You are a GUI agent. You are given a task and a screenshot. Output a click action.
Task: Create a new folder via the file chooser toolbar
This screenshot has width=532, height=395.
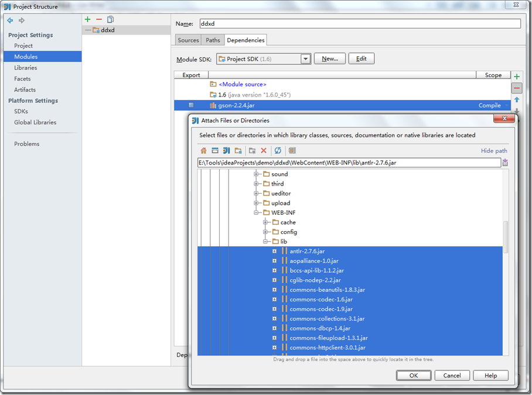pos(238,150)
